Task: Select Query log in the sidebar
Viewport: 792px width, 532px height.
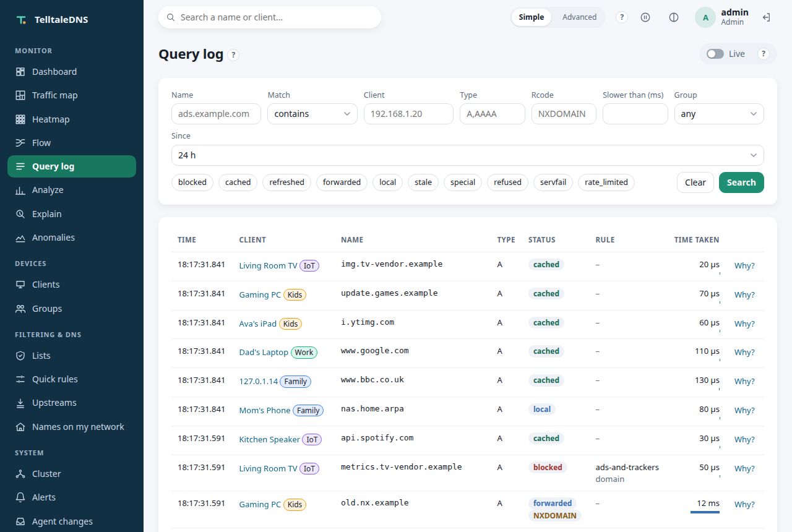Action: click(72, 166)
